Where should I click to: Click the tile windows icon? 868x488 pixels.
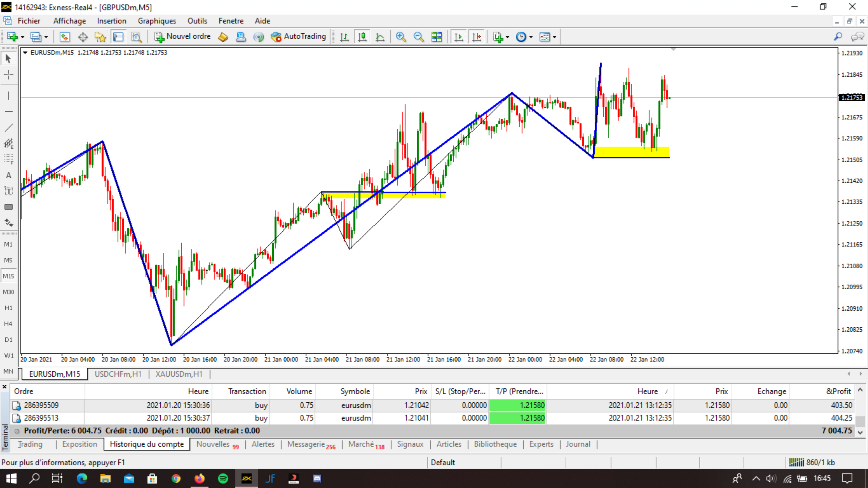click(436, 36)
